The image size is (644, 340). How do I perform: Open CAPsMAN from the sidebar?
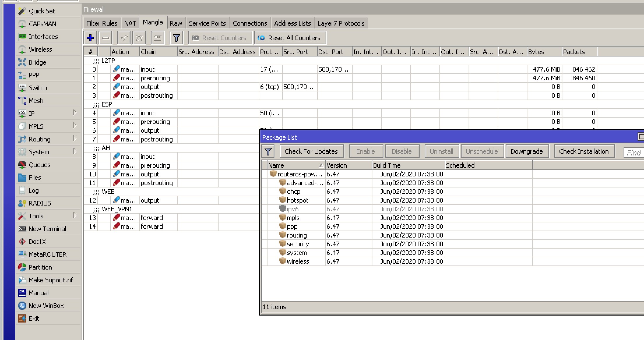(x=48, y=24)
